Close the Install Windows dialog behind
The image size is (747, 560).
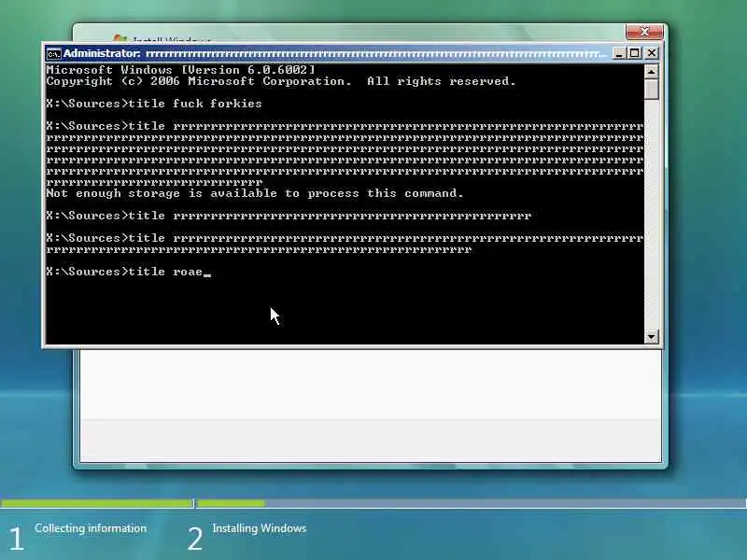click(644, 32)
